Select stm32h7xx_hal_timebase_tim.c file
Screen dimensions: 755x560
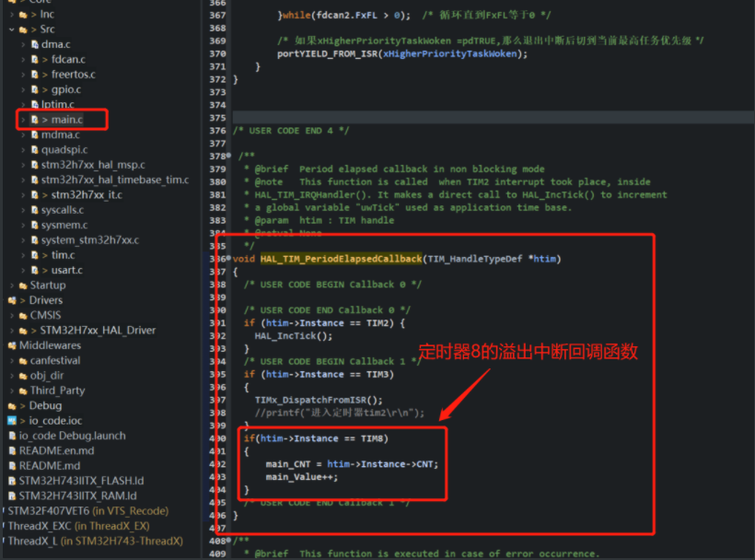coord(115,180)
